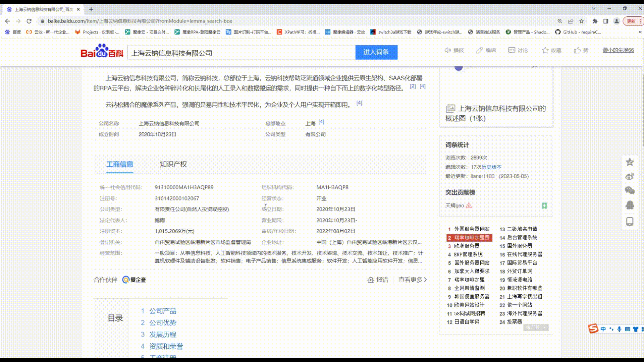Switch to the 知识产权 tab

pyautogui.click(x=173, y=164)
